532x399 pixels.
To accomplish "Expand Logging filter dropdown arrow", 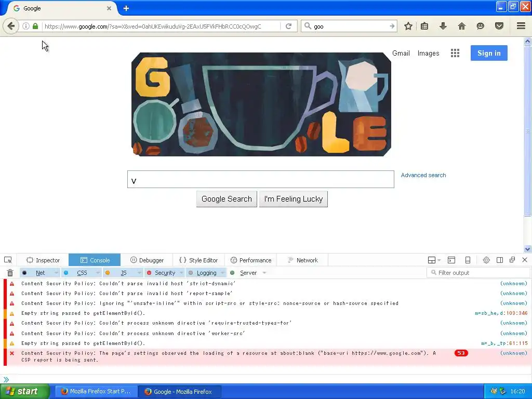I will click(x=223, y=273).
